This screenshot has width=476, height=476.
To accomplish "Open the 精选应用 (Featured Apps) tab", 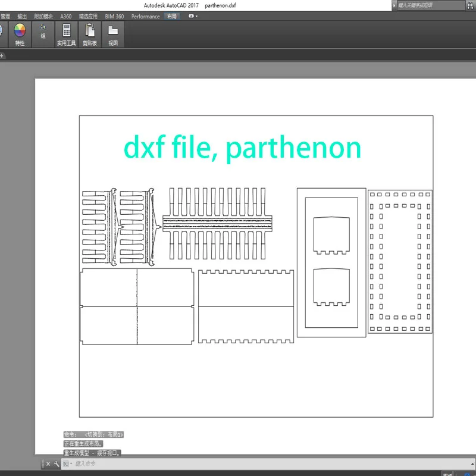I will coord(88,16).
